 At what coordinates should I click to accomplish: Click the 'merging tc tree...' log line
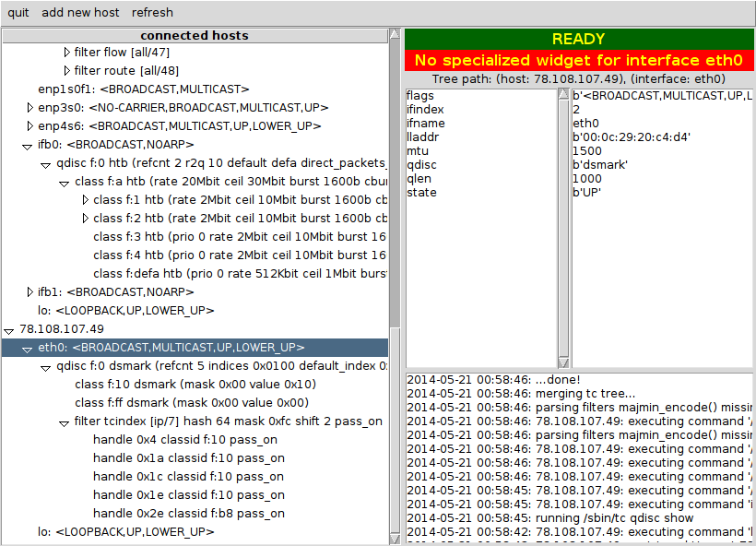click(521, 394)
